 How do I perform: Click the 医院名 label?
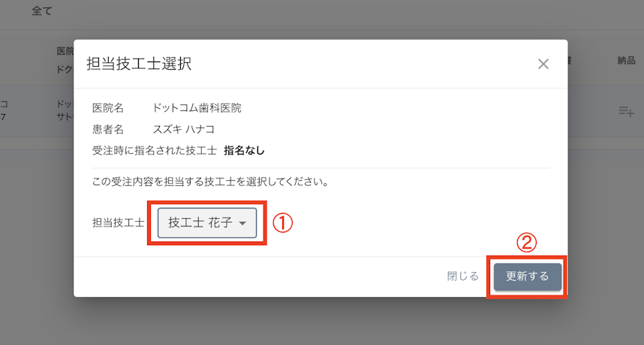(x=108, y=108)
